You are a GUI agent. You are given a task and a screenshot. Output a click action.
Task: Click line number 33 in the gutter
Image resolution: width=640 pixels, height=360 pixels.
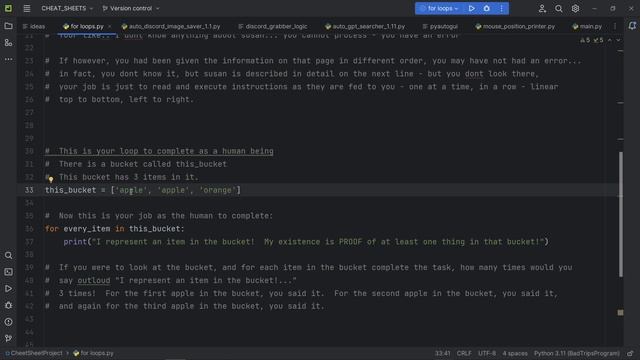(x=29, y=190)
